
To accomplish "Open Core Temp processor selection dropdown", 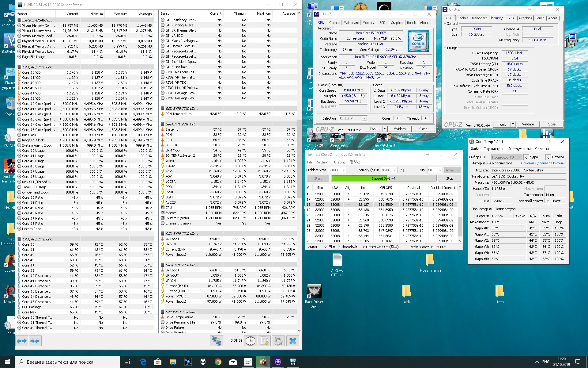I will pyautogui.click(x=519, y=157).
